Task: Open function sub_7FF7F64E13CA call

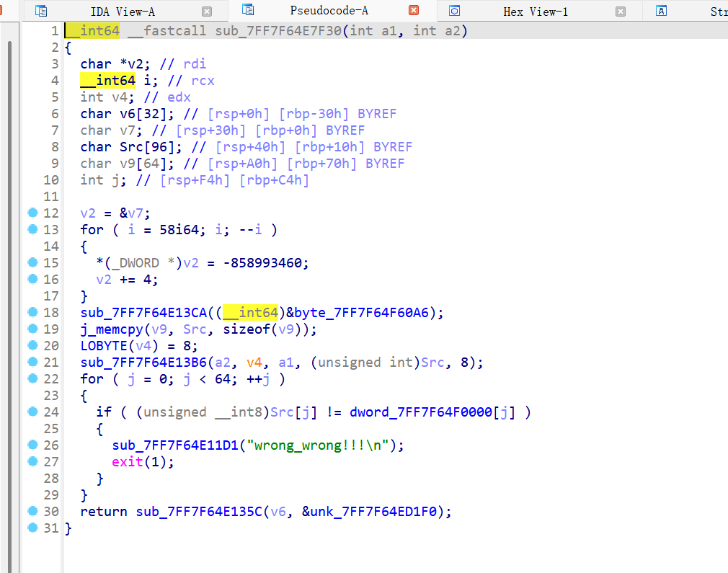Action: coord(143,313)
